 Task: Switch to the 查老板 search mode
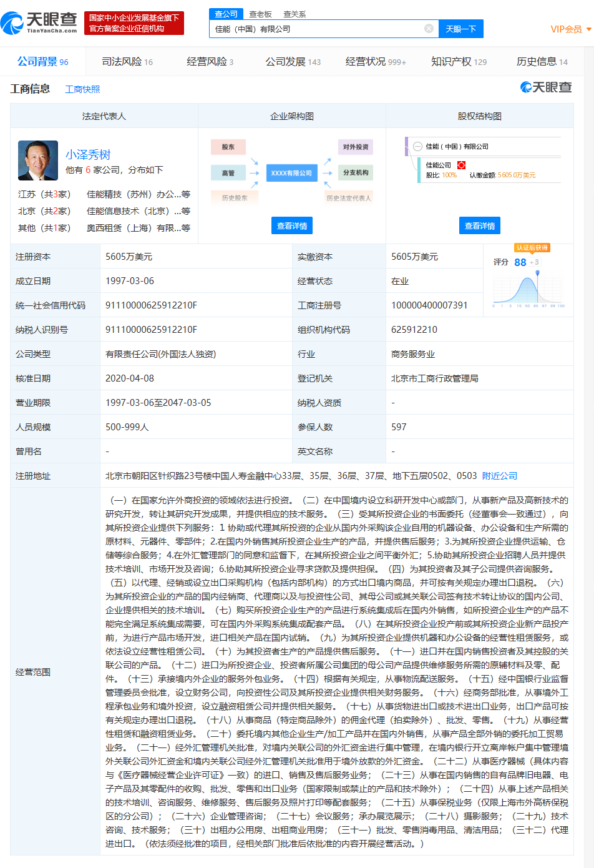[x=260, y=14]
